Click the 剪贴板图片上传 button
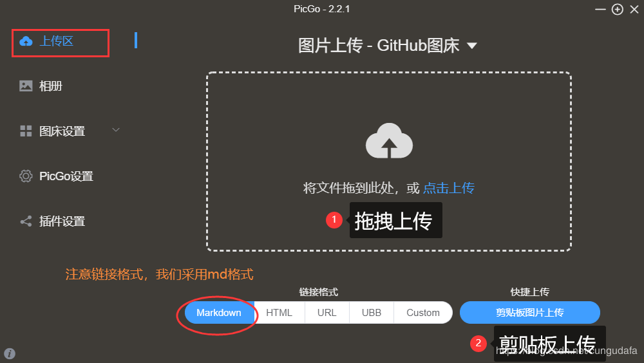This screenshot has height=363, width=644. click(530, 313)
